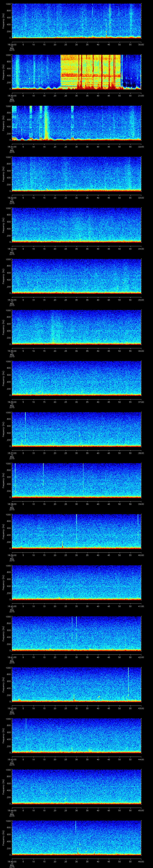Viewport: 153px width, 868px height.
Task: Select the 18:41:00 start time label
Action: (x=12, y=657)
